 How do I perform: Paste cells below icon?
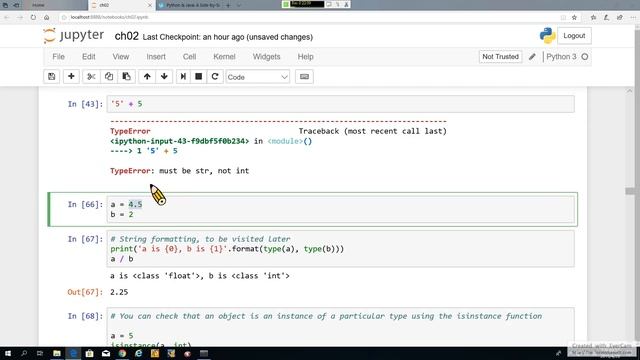tap(127, 77)
